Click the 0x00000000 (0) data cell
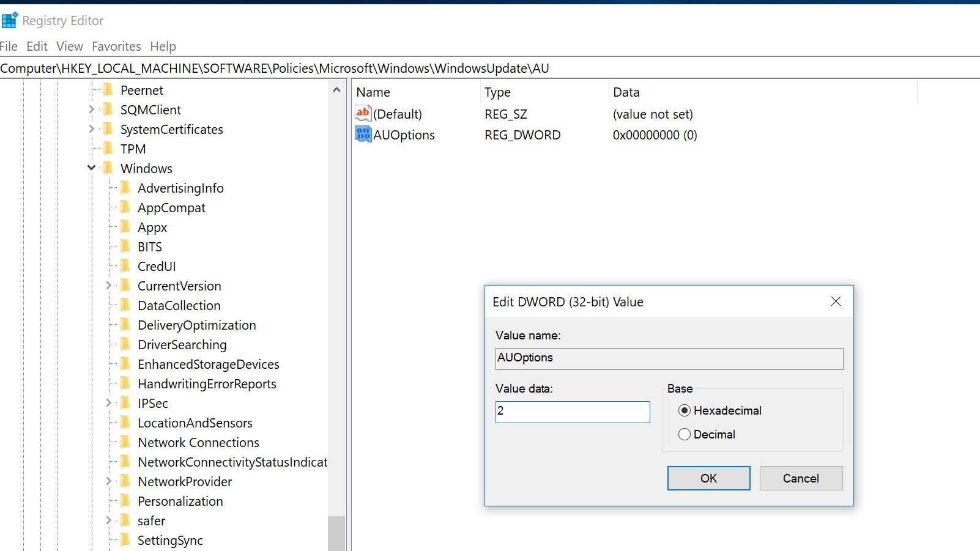Screen dimensions: 980x551 [x=655, y=135]
